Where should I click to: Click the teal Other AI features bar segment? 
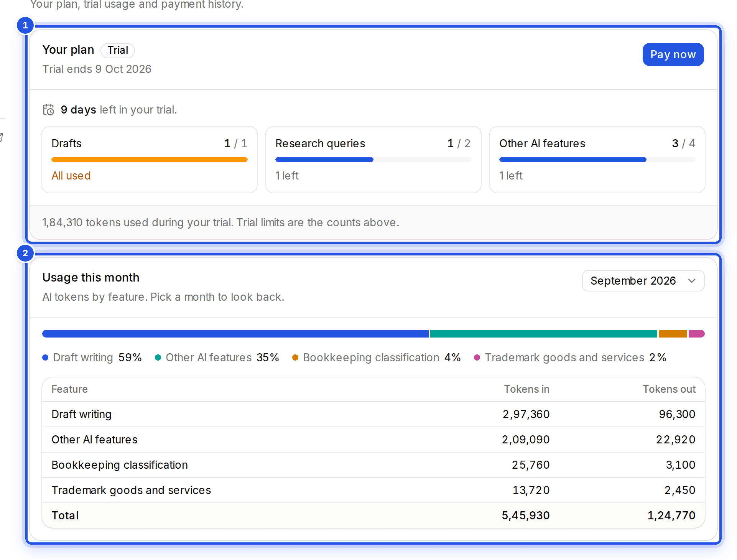pos(544,334)
